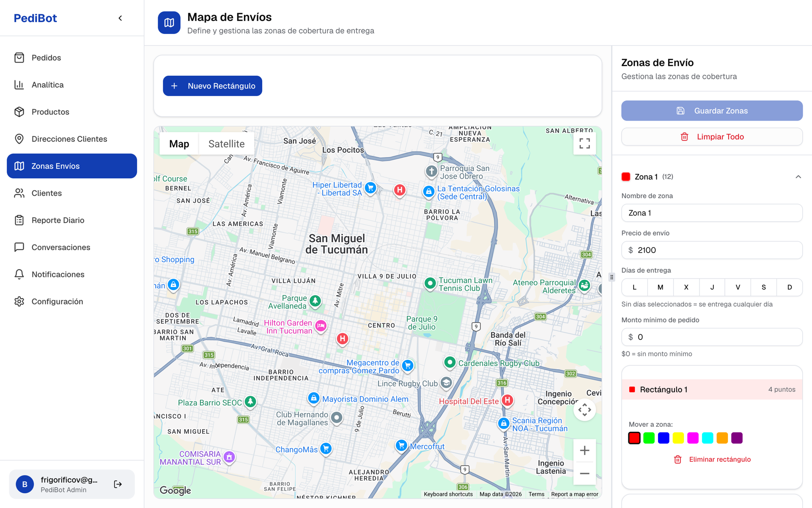Zoom out the map with minus

coord(584,473)
